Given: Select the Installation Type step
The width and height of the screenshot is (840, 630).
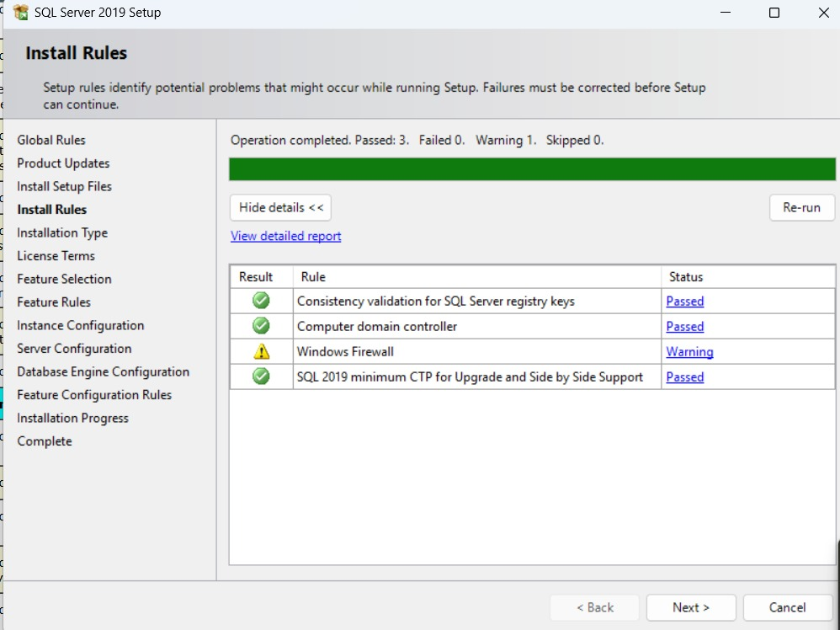Looking at the screenshot, I should (62, 232).
